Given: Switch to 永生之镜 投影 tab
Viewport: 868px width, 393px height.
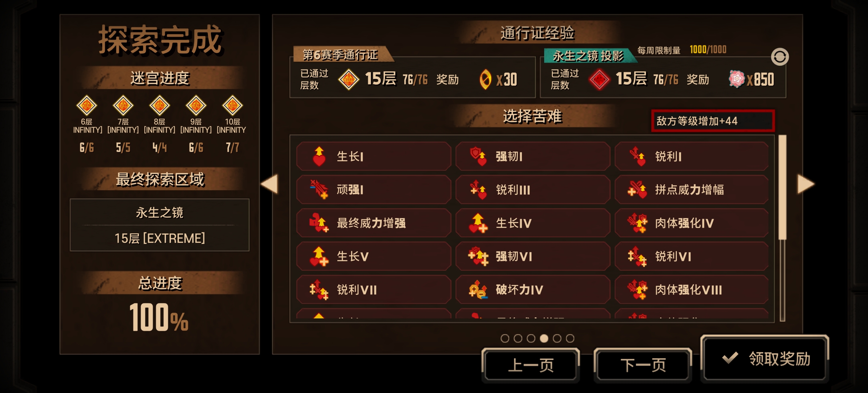Looking at the screenshot, I should pyautogui.click(x=589, y=56).
